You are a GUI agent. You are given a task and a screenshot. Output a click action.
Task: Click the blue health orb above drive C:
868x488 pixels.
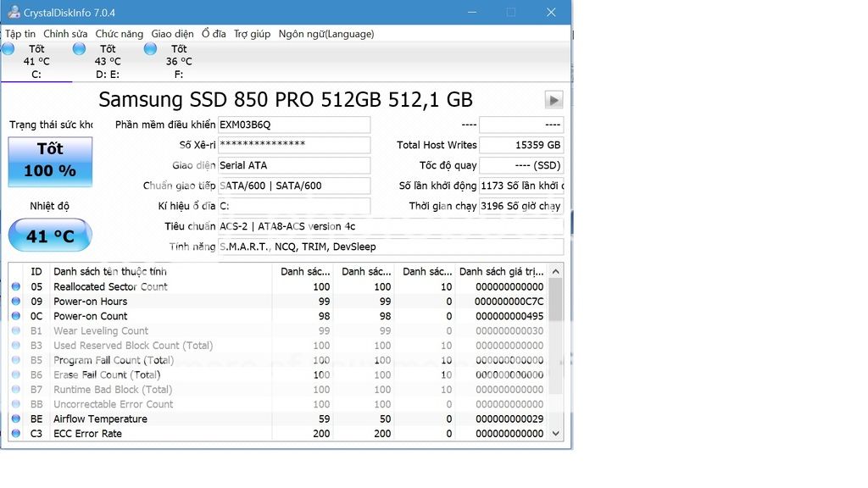8,49
